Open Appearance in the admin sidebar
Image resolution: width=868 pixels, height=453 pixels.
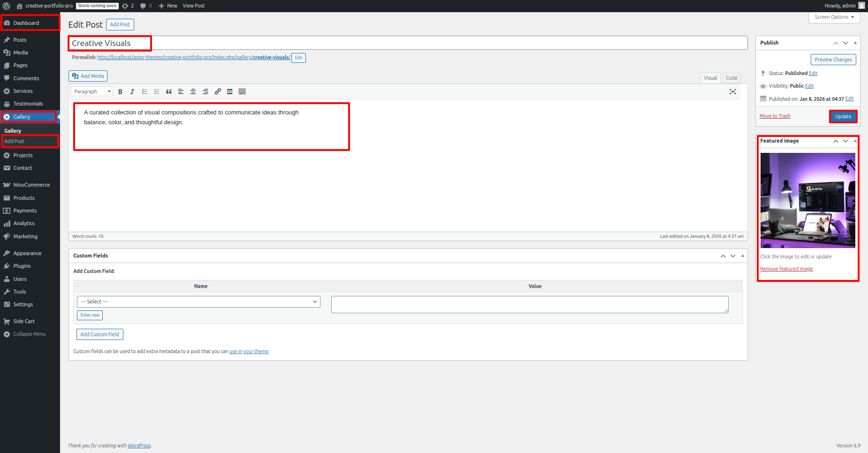[x=27, y=253]
